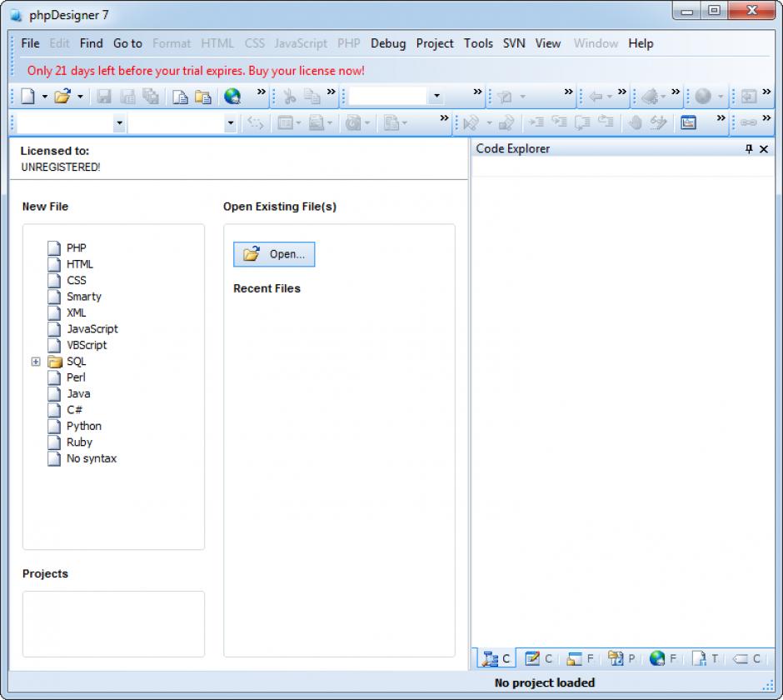
Task: Click the folder-with-document icon in top toolbar
Action: pos(202,97)
